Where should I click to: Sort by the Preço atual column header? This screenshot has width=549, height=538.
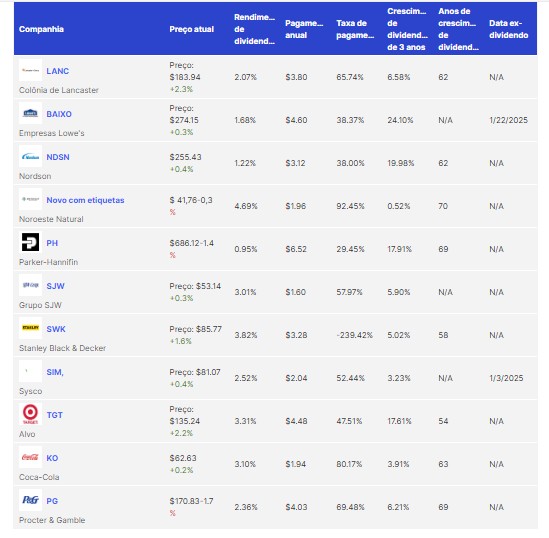(x=192, y=29)
